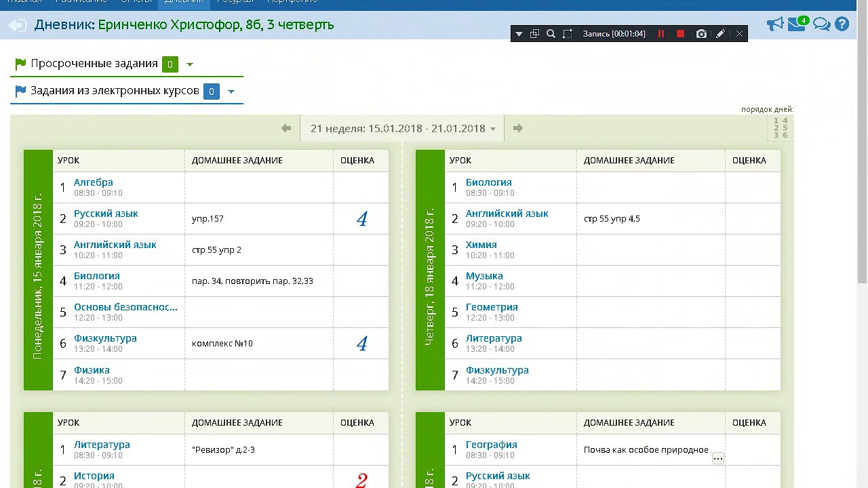Screen dimensions: 868x488
Task: Expand Задания из электронных курсов dropdown arrow
Action: click(231, 91)
